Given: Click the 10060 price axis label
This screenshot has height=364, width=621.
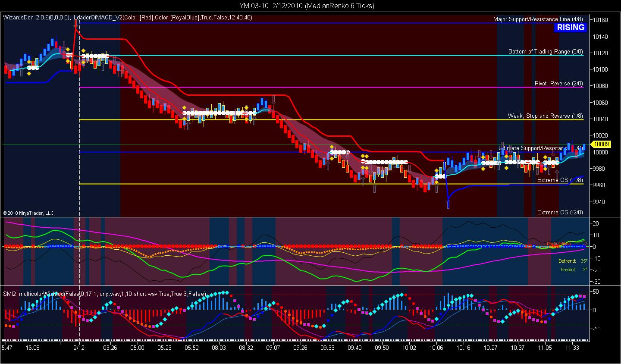Looking at the screenshot, I should 600,103.
